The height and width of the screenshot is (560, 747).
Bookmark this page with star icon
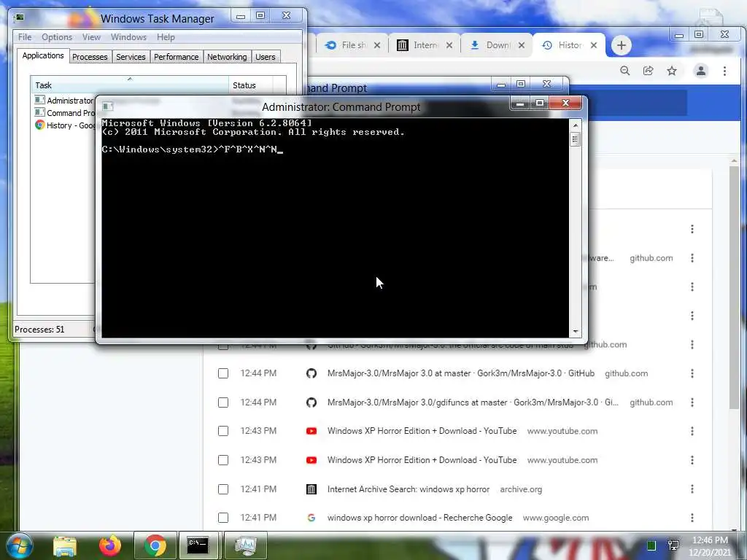[672, 71]
